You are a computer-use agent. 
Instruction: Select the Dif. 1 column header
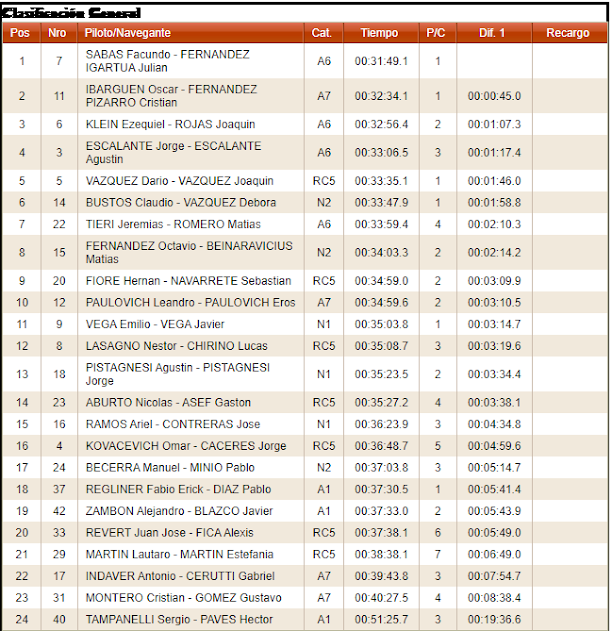point(492,33)
